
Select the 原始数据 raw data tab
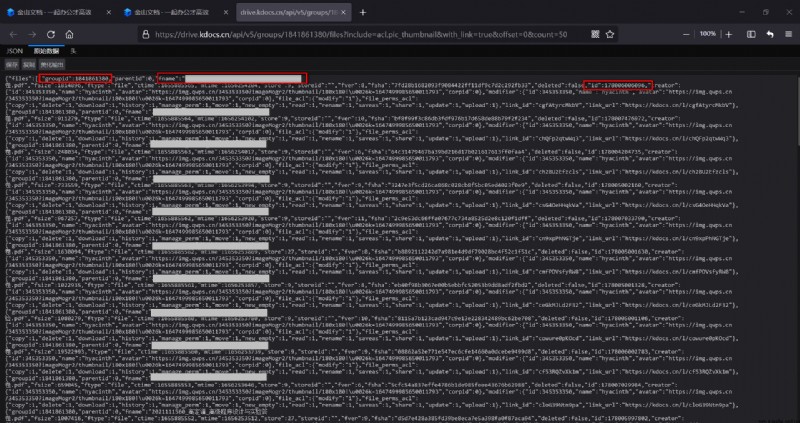(46, 51)
